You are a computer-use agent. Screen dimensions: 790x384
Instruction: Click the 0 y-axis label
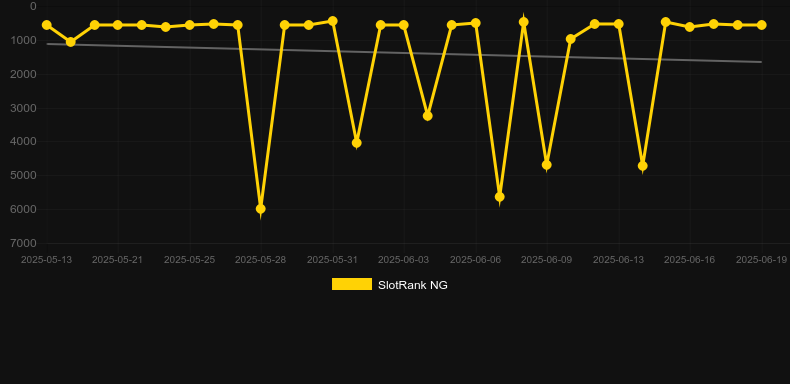(33, 6)
